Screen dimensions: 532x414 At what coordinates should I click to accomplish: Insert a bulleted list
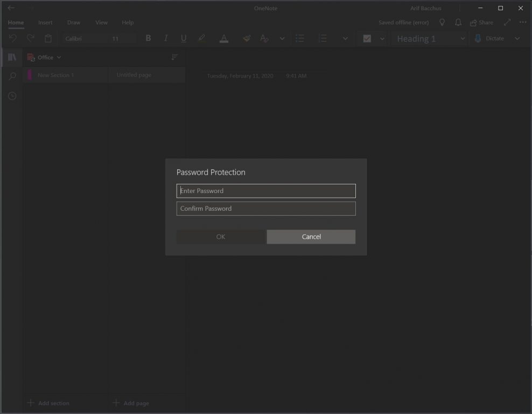pos(300,38)
